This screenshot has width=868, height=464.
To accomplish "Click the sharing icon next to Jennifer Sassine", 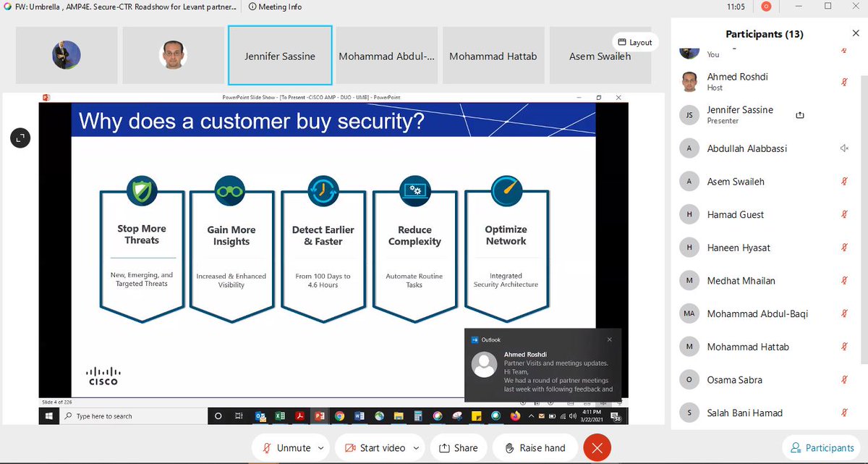I will pyautogui.click(x=800, y=115).
